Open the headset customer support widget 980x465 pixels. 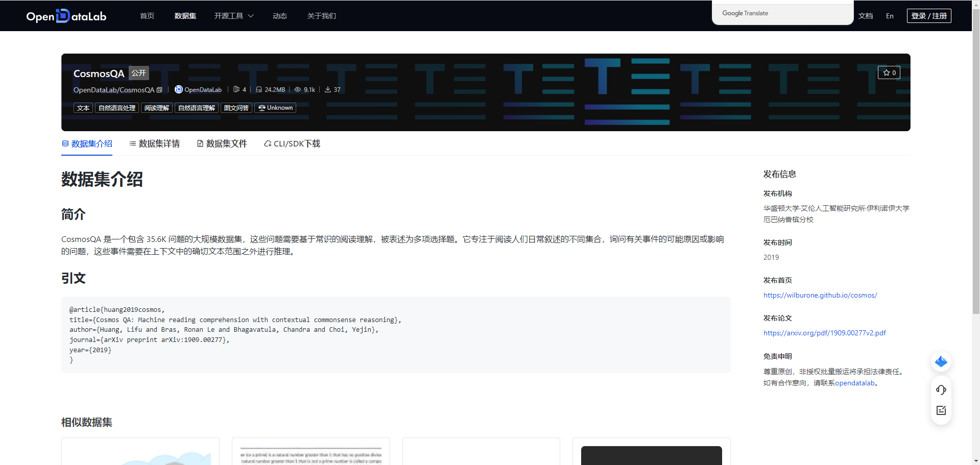941,390
